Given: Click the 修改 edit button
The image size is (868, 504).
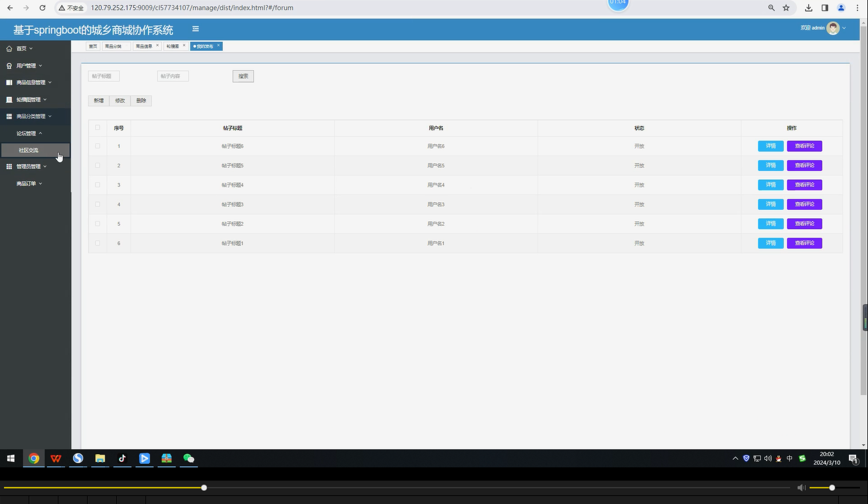Looking at the screenshot, I should point(120,101).
